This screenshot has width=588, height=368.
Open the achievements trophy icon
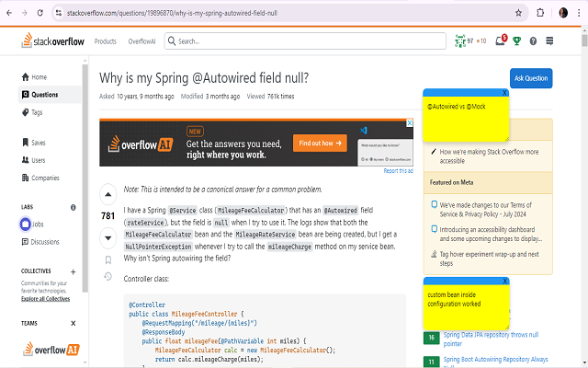516,40
